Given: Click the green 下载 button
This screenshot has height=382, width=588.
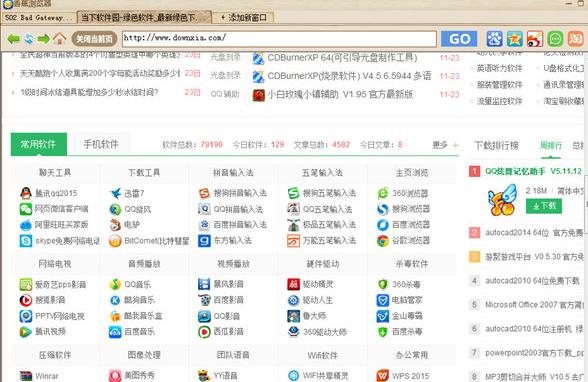Looking at the screenshot, I should [x=544, y=206].
